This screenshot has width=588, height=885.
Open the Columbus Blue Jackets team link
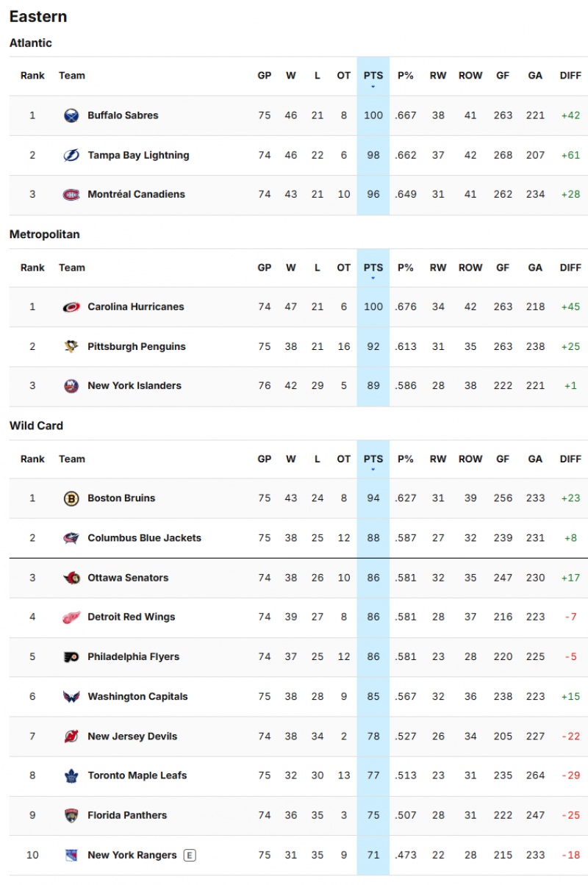click(144, 538)
